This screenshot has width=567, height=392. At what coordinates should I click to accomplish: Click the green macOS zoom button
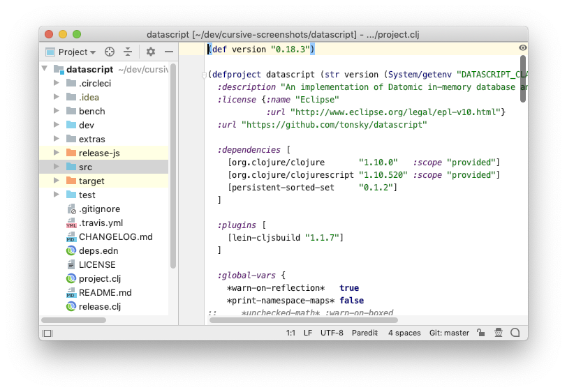tap(77, 34)
